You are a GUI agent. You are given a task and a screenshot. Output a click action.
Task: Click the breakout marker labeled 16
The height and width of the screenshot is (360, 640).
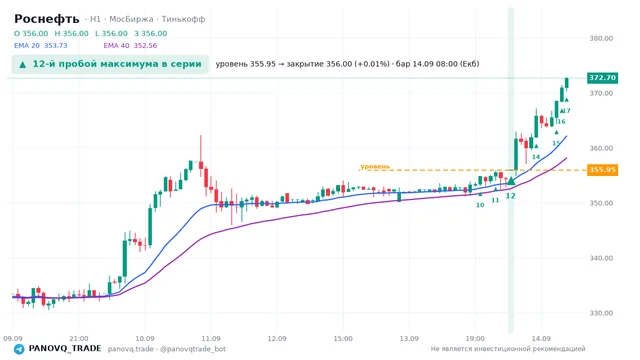pyautogui.click(x=562, y=111)
